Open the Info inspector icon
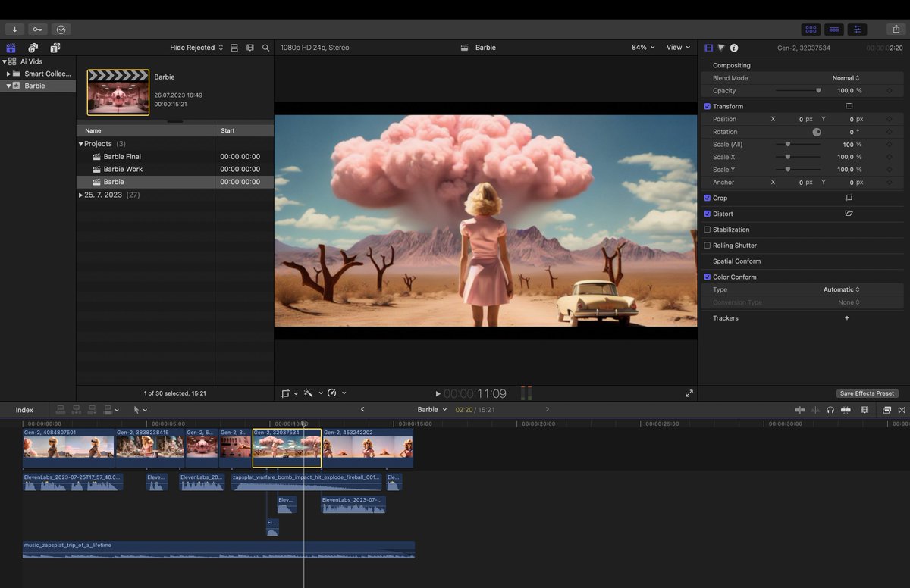 click(734, 48)
